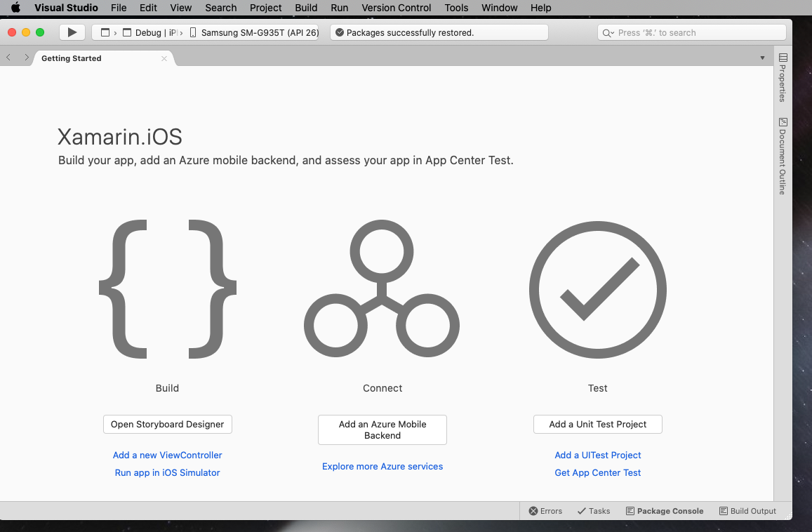Open the tab overflow dropdown arrow

[762, 58]
